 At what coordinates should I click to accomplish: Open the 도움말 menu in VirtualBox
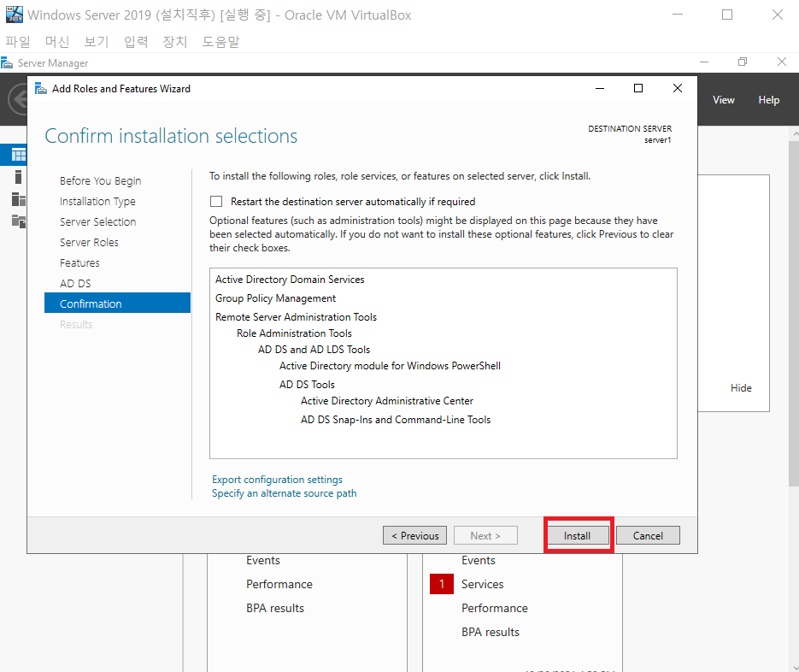(220, 41)
